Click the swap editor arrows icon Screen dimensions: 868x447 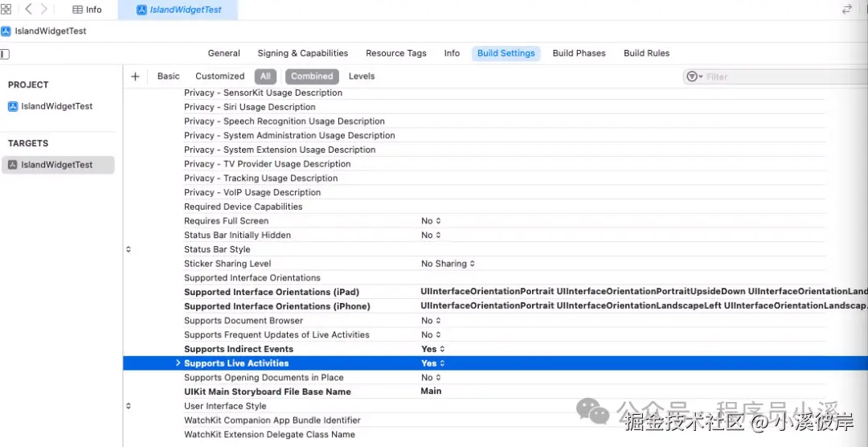click(x=846, y=10)
